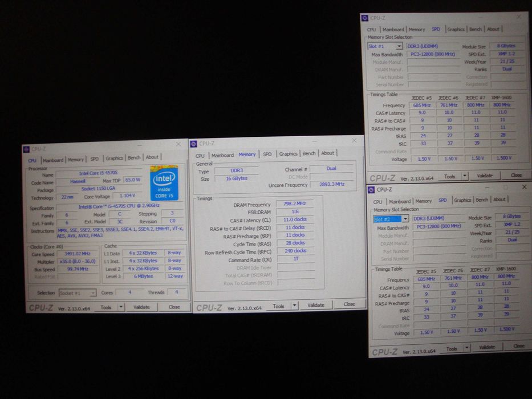Select the CPU tab in the Slot #1 SPD window

pos(372,30)
